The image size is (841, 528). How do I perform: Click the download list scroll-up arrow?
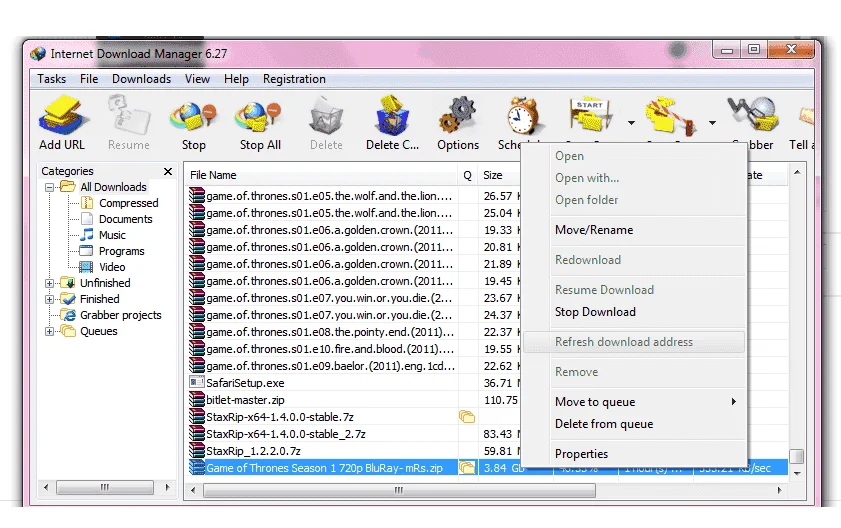click(797, 172)
